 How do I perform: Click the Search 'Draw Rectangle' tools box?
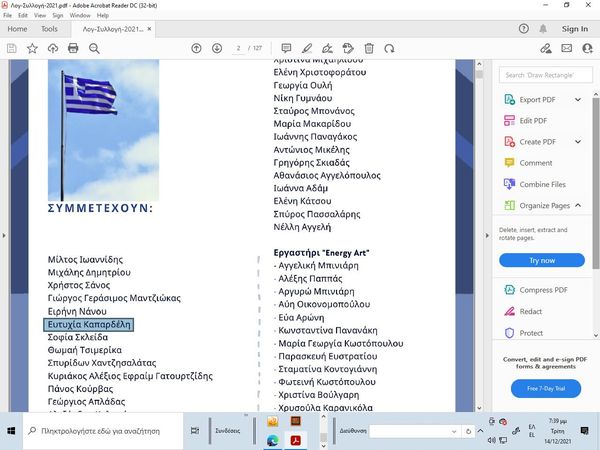coord(546,75)
